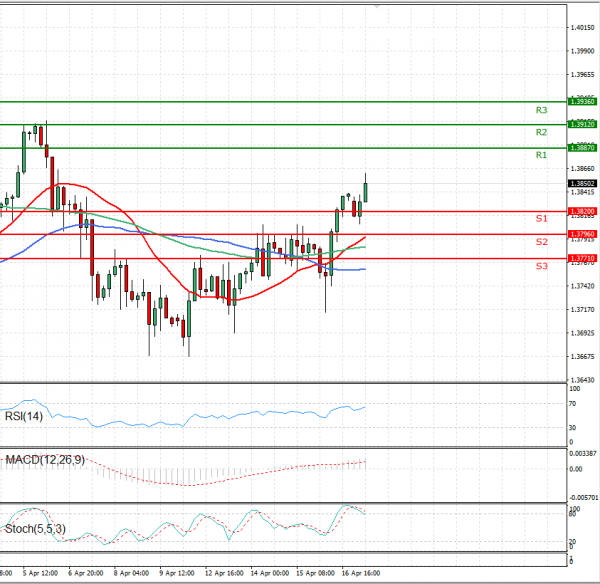The height and width of the screenshot is (584, 600).
Task: Click the latest green candlestick on the chart
Action: (365, 192)
